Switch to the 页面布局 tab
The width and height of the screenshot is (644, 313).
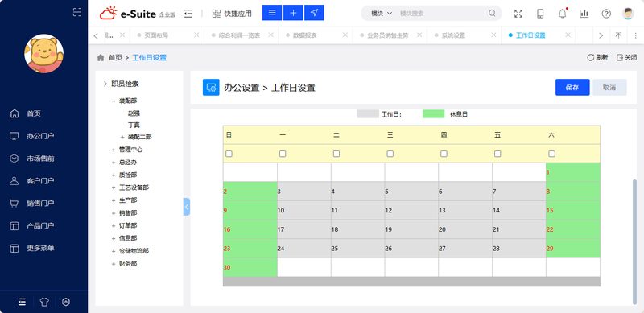pyautogui.click(x=156, y=35)
